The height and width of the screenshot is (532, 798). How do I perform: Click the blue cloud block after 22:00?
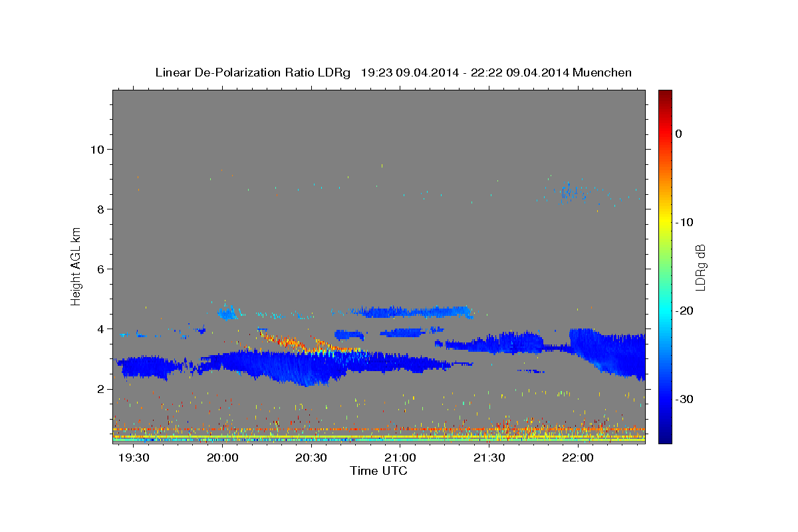tap(606, 352)
